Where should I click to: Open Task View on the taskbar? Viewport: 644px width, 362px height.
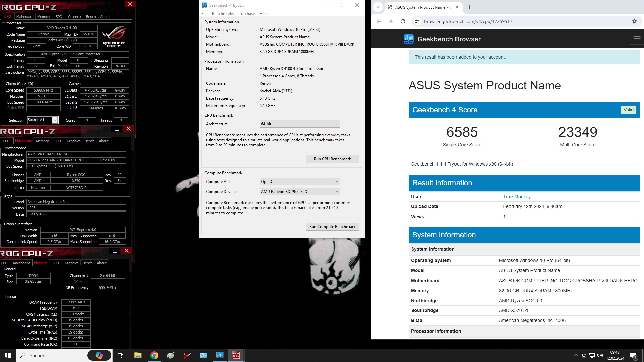pos(121,355)
